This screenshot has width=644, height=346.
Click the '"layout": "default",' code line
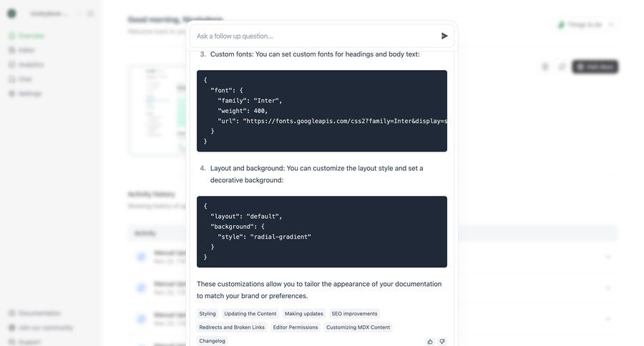[246, 217]
